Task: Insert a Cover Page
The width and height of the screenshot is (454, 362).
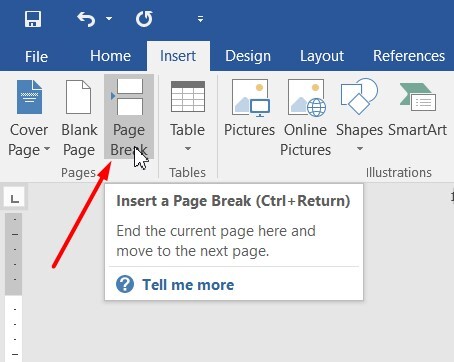Action: pyautogui.click(x=29, y=118)
